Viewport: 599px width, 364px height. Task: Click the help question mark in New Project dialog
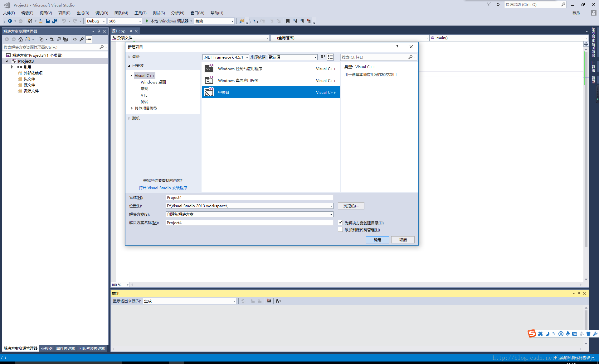point(397,47)
